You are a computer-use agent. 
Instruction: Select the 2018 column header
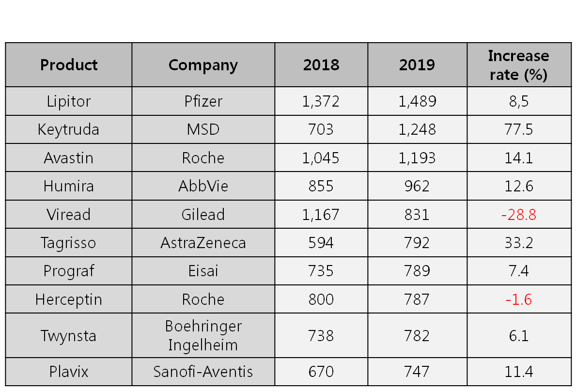point(321,65)
